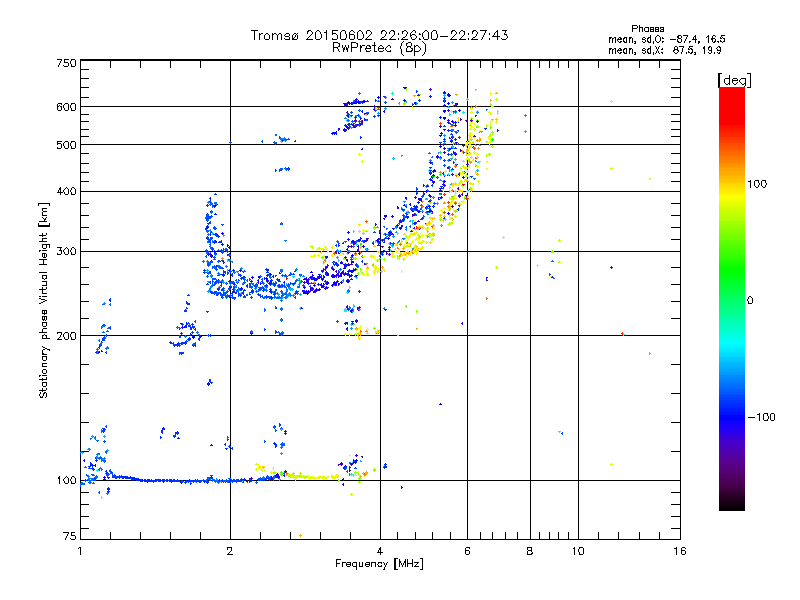Click the colorbar tick label '100'

[x=757, y=184]
